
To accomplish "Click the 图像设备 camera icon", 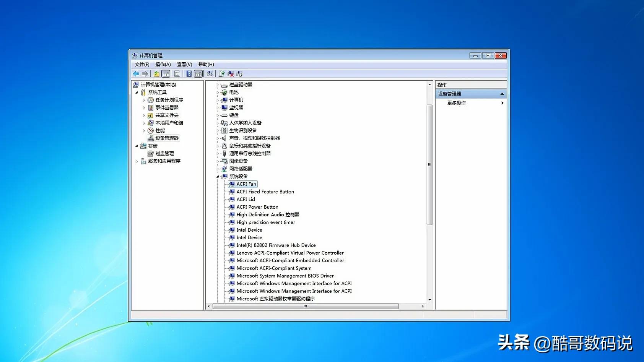I will [x=224, y=161].
